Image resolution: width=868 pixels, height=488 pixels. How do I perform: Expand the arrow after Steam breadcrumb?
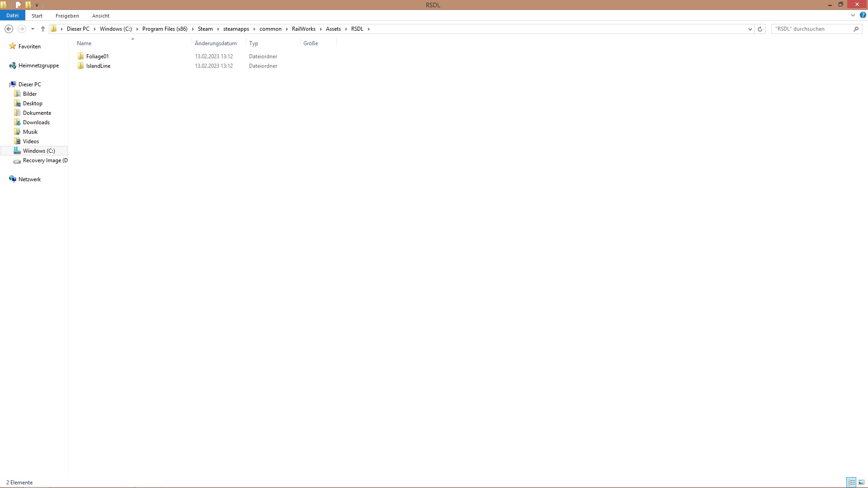218,29
